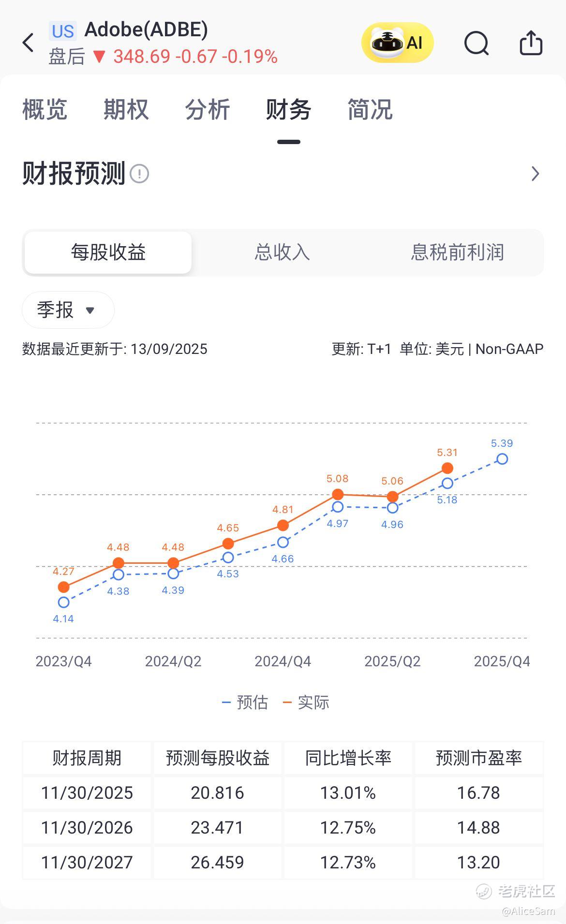Tap the 2024/Q4 axis label
This screenshot has width=566, height=924.
click(x=283, y=661)
